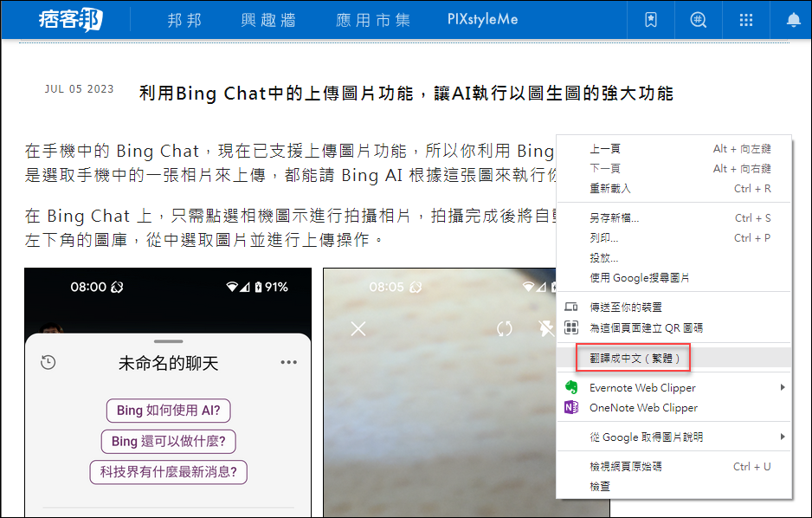
Task: Select 翻譯成中文（繁體） menu entry
Action: [674, 358]
